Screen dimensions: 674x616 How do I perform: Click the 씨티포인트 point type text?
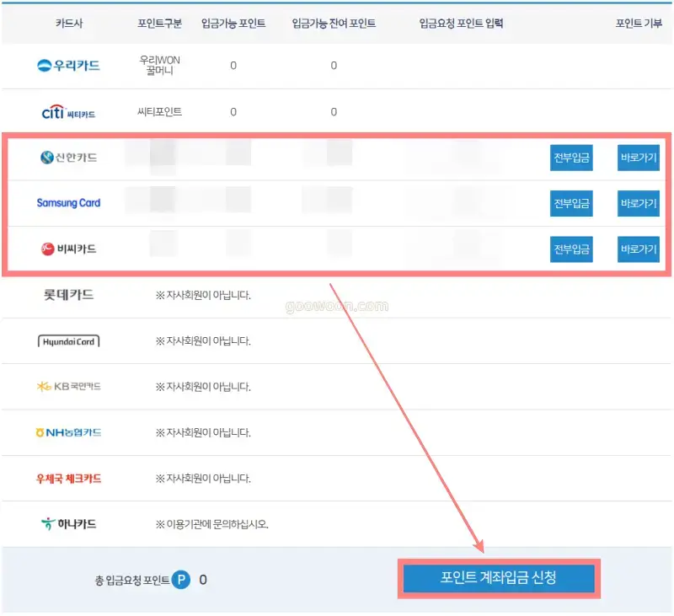click(159, 112)
